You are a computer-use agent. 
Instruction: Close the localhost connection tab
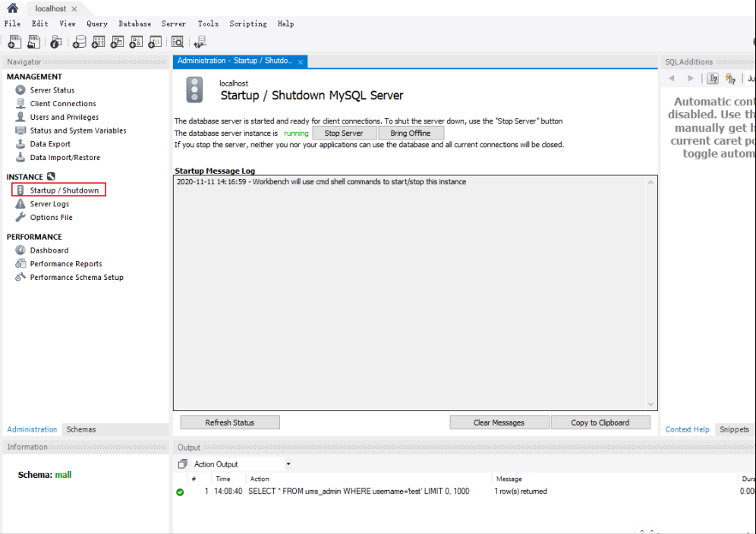[x=74, y=8]
